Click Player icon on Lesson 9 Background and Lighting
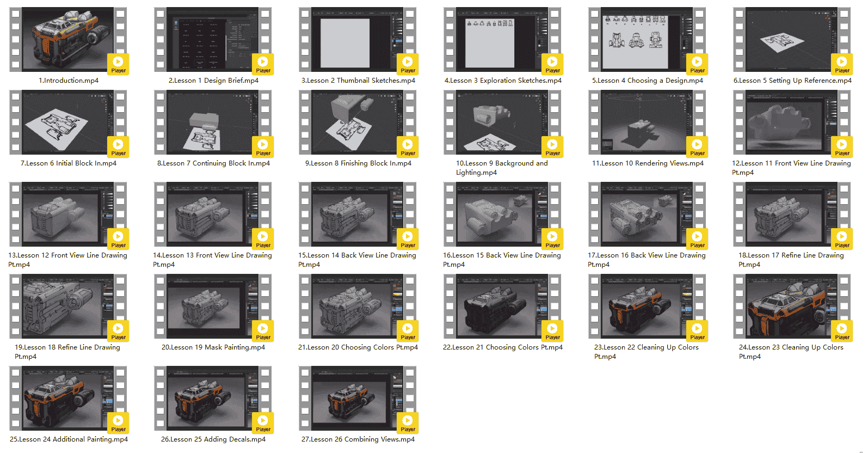Image resolution: width=868 pixels, height=453 pixels. point(552,146)
